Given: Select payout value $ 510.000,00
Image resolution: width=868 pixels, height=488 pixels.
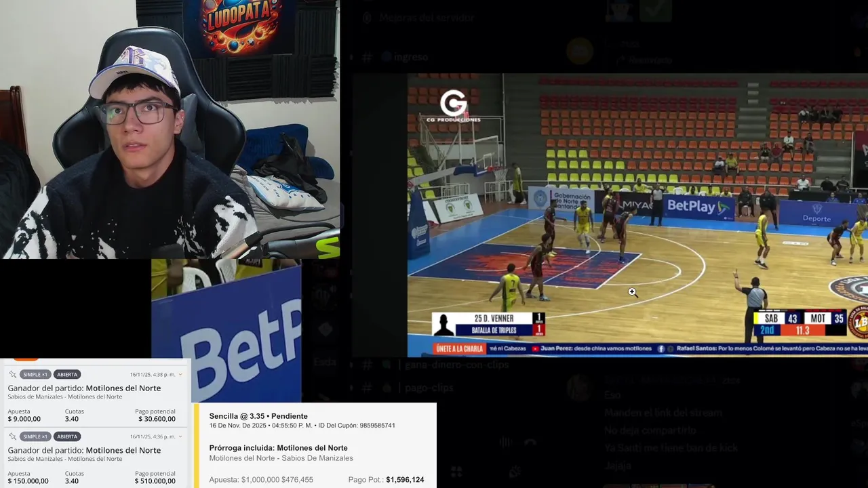Looking at the screenshot, I should 155,481.
